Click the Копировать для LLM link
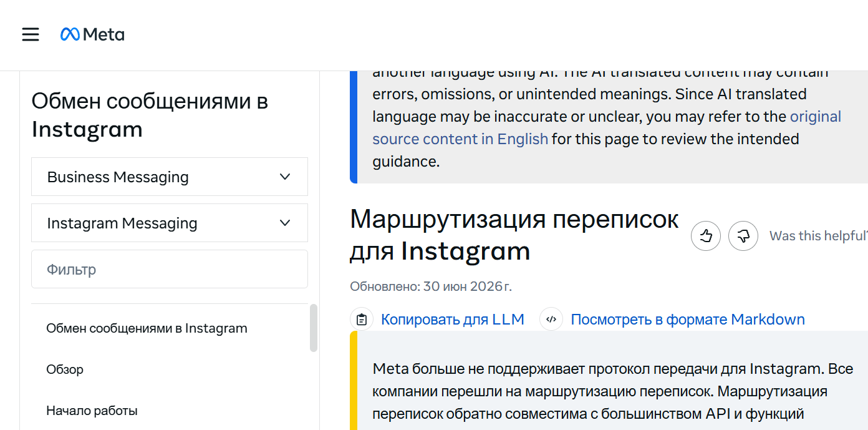 (453, 320)
